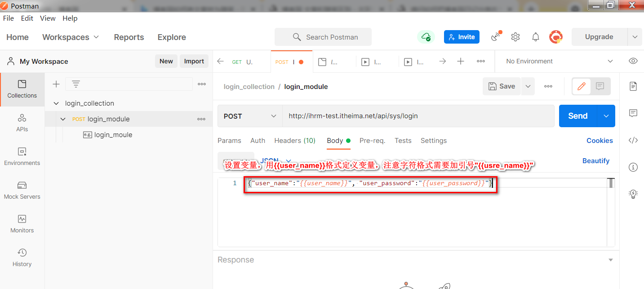The height and width of the screenshot is (289, 644).
Task: Open the satellite capture requests icon
Action: tap(496, 37)
